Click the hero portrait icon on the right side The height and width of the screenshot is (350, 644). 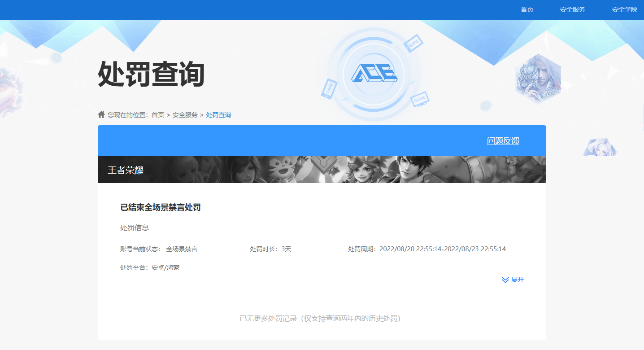(x=538, y=79)
